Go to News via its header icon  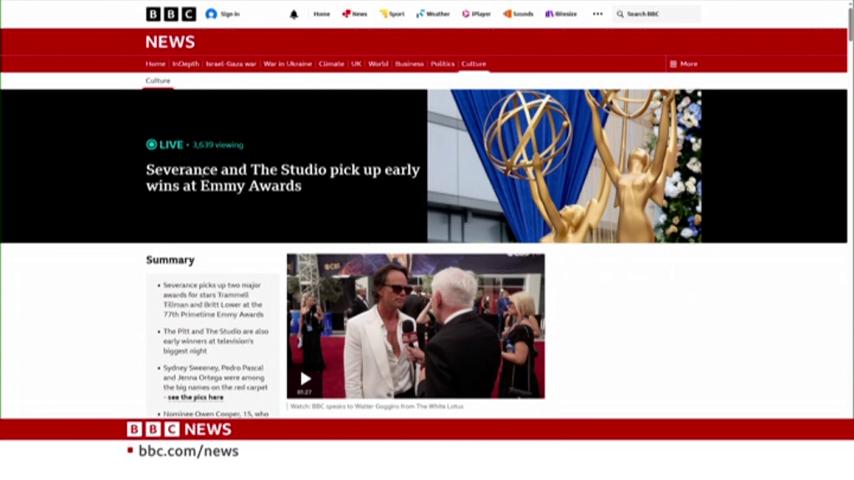click(x=346, y=14)
